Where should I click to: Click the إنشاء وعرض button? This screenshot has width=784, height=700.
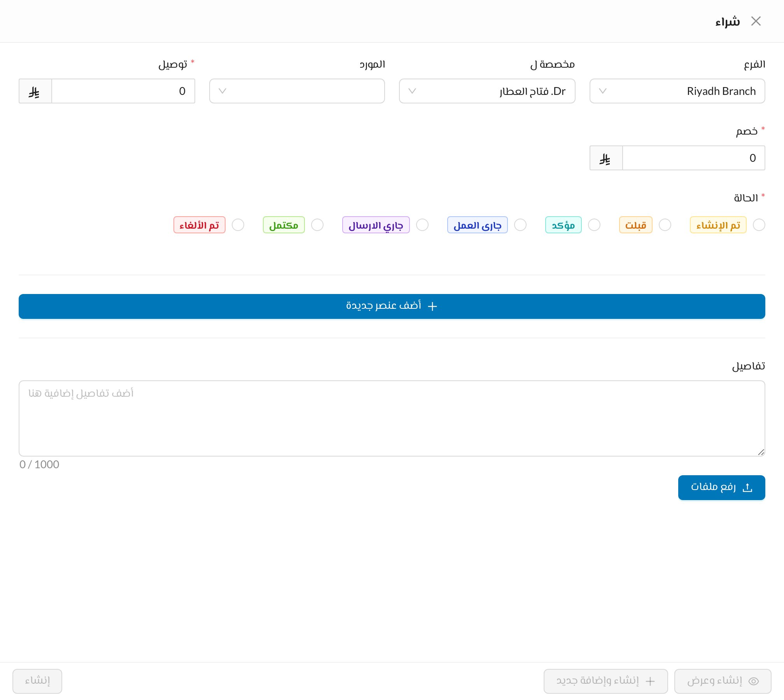[x=723, y=681]
